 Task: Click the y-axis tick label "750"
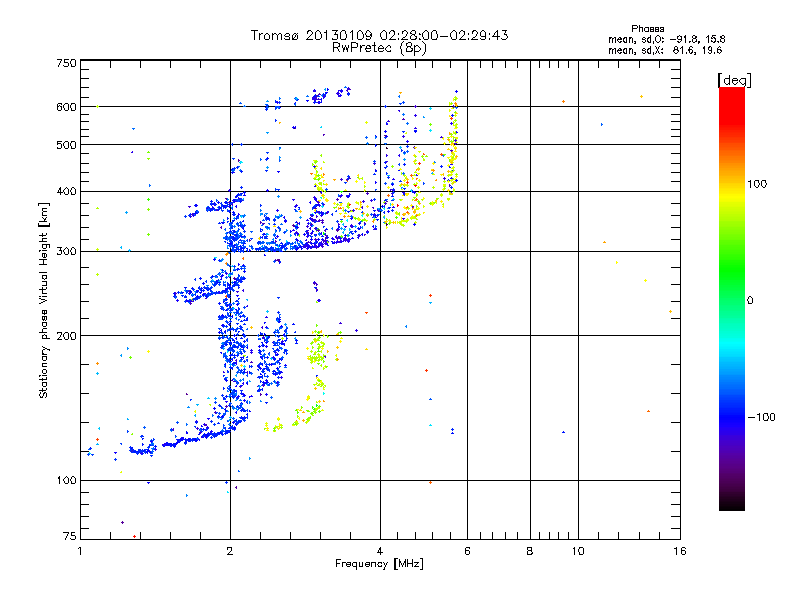(66, 63)
